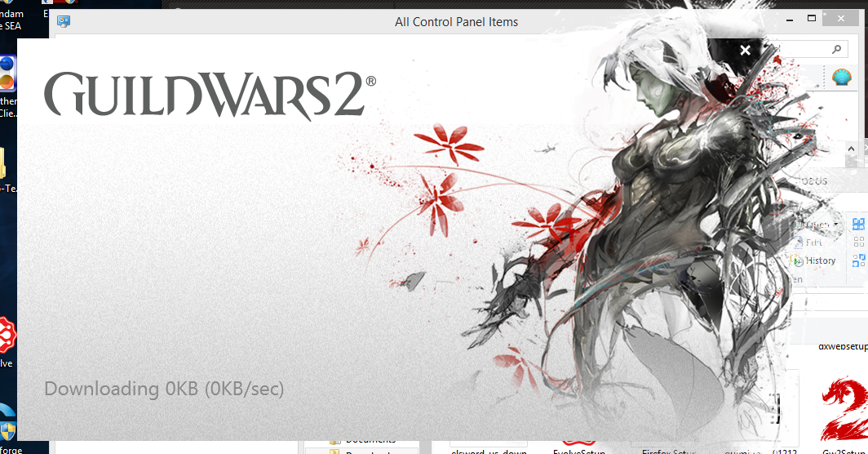The width and height of the screenshot is (868, 454).
Task: Click the Select none icon in ribbon
Action: click(858, 242)
